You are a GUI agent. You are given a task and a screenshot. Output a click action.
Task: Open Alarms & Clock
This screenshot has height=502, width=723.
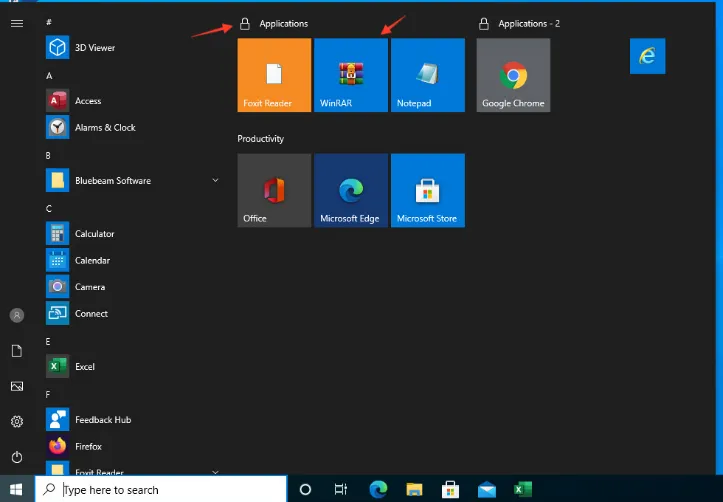coord(133,127)
